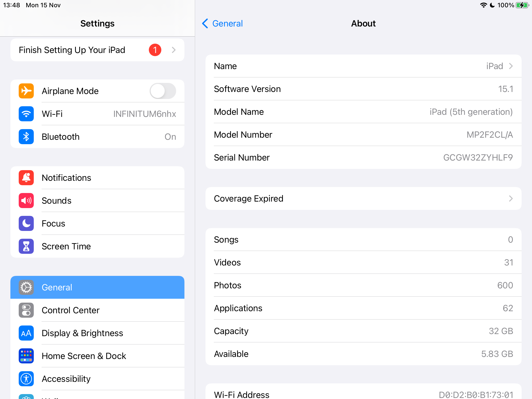Viewport: 532px width, 399px height.
Task: Select Control Center in sidebar
Action: pos(97,310)
